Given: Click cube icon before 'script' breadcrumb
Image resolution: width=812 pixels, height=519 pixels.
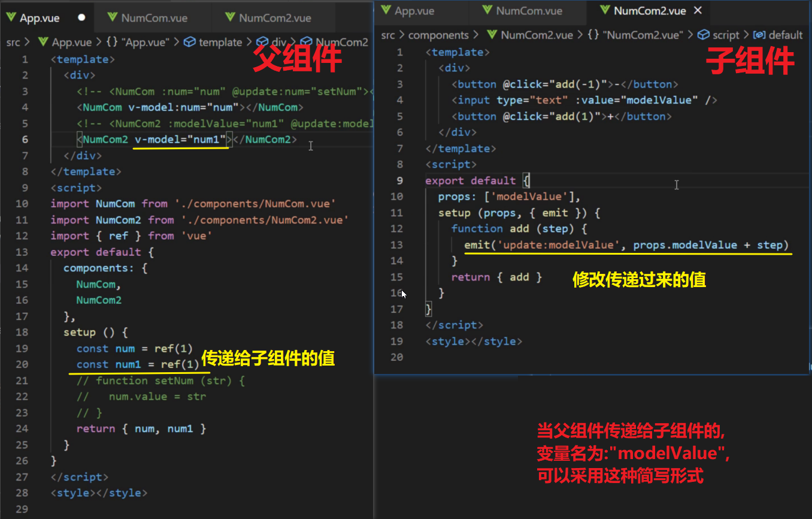Looking at the screenshot, I should pos(704,35).
